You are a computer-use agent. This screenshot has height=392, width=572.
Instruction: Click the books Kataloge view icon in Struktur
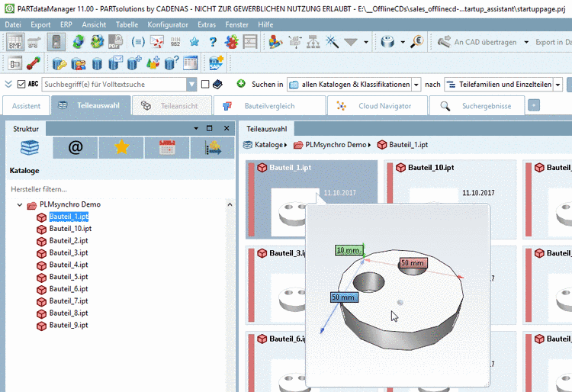coord(30,148)
